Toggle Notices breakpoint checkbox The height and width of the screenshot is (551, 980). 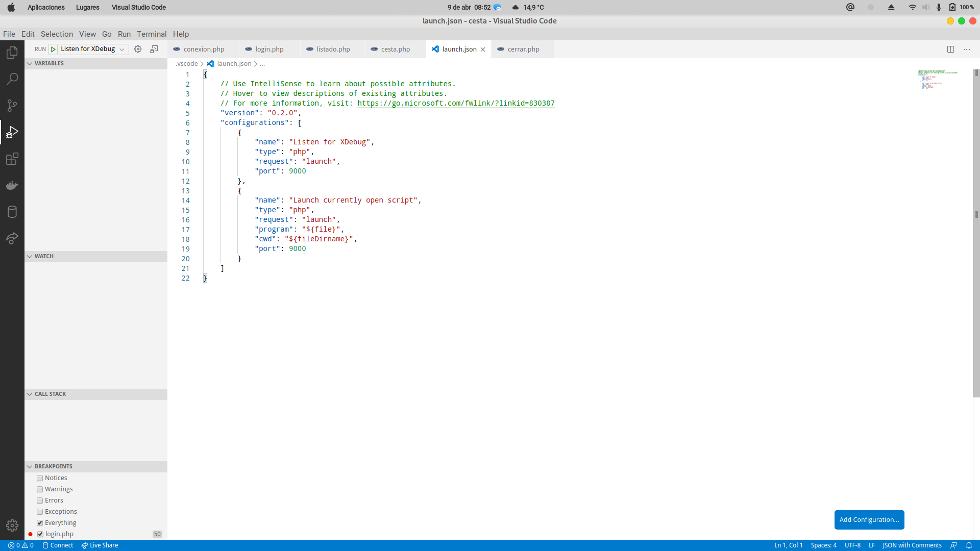[40, 478]
